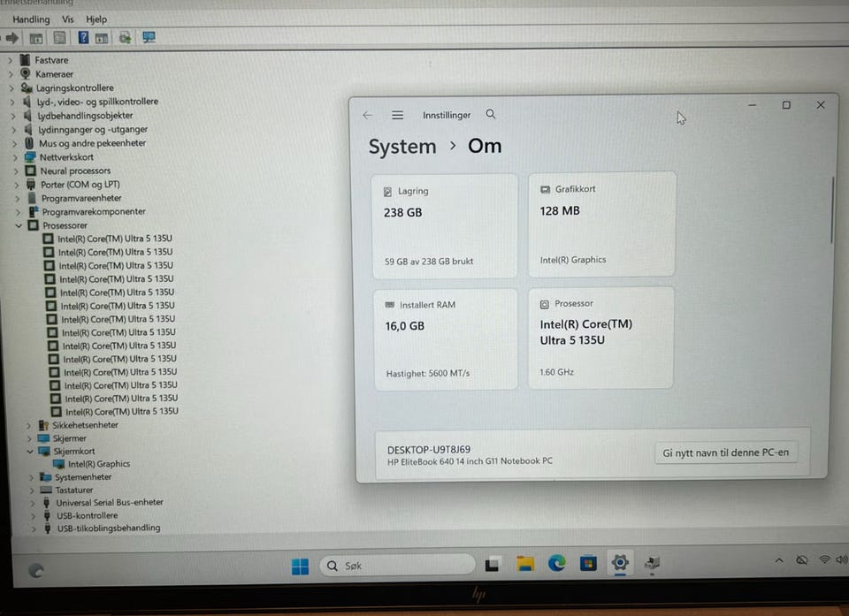Click the Nettverkskort network icon

click(30, 157)
